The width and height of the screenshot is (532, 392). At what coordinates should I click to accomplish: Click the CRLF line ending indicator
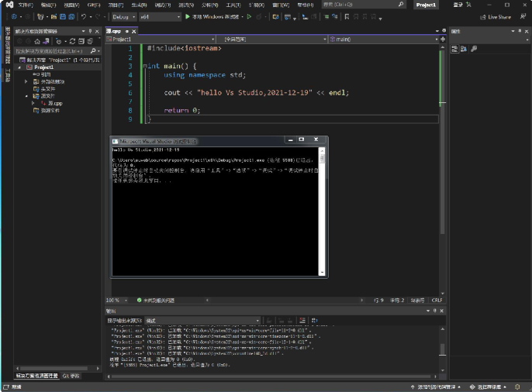[x=437, y=300]
